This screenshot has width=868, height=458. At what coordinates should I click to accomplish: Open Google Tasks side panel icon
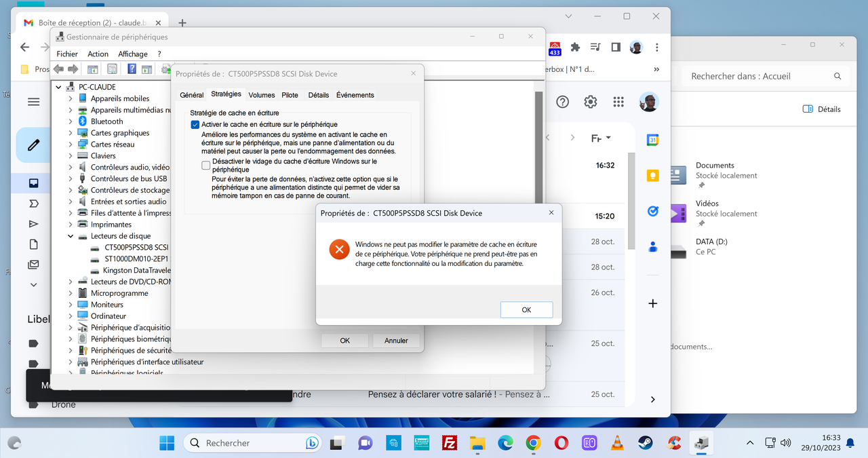(x=653, y=211)
